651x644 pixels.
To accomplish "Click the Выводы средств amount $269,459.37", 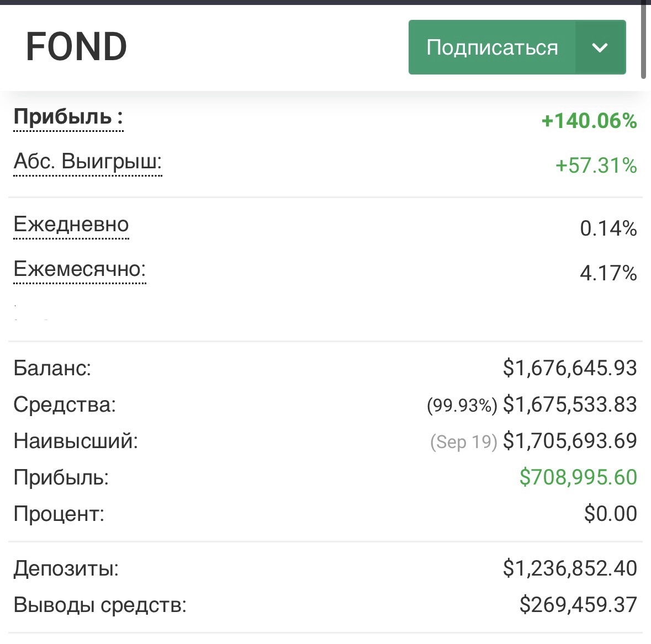I will [x=578, y=605].
